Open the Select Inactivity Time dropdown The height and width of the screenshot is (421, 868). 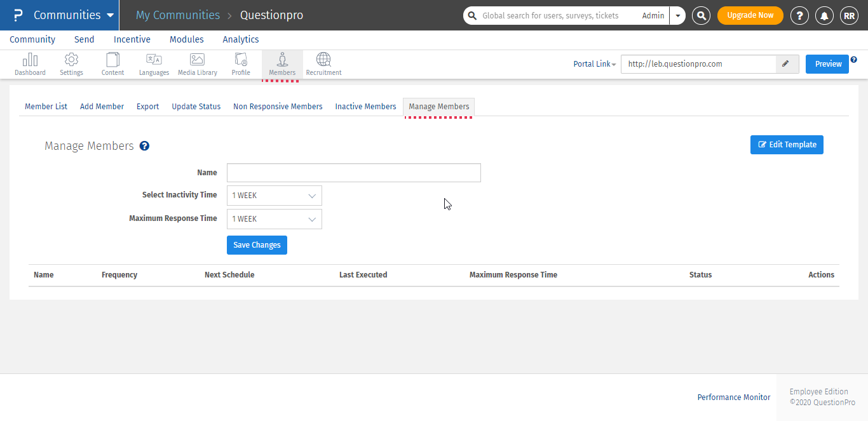coord(274,195)
